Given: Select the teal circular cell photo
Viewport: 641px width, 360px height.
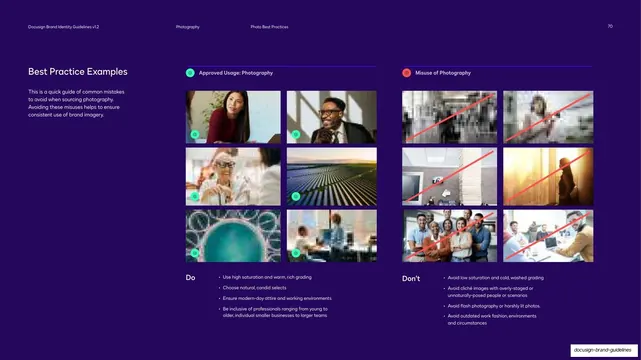Looking at the screenshot, I should 233,236.
